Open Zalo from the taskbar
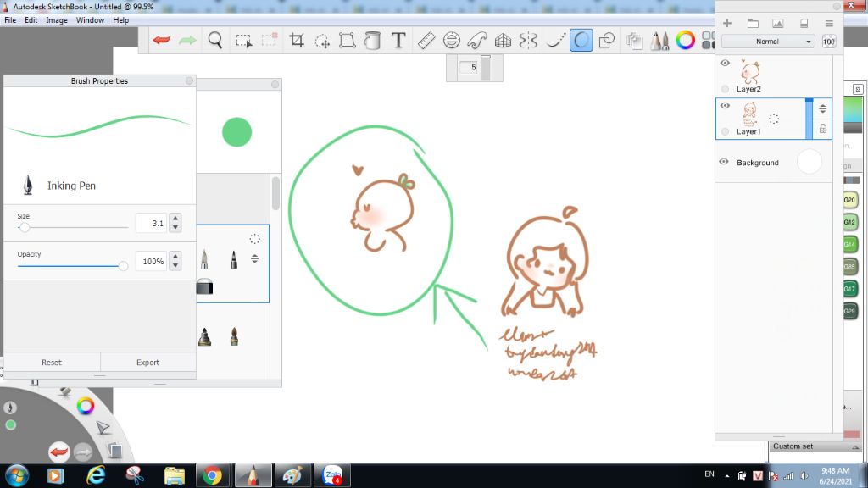 332,475
